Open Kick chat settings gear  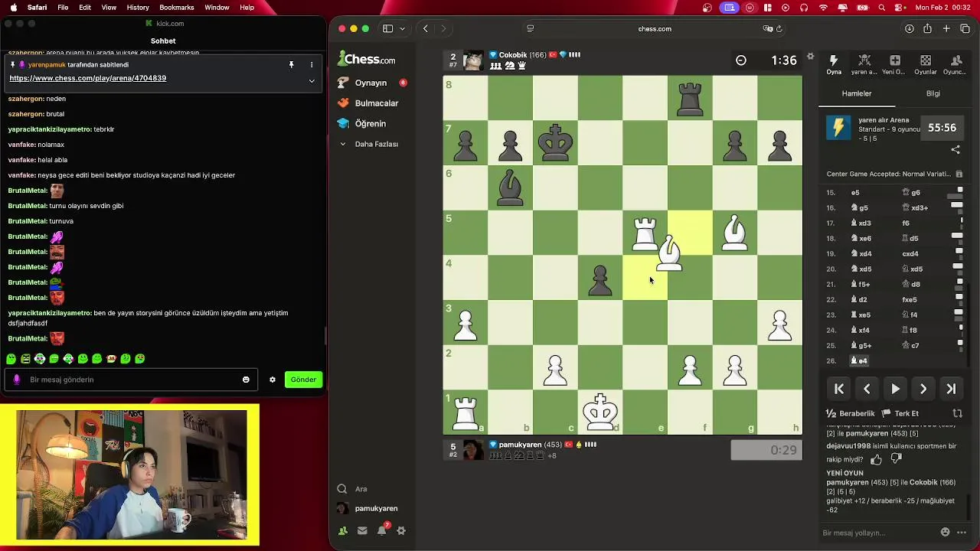coord(272,380)
